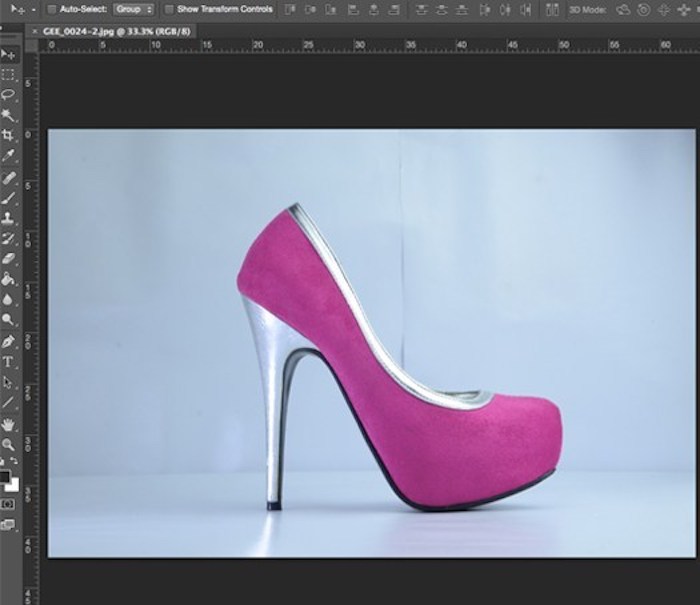This screenshot has height=605, width=700.
Task: Close the GEE_0024-2.jpg document tab
Action: 37,31
